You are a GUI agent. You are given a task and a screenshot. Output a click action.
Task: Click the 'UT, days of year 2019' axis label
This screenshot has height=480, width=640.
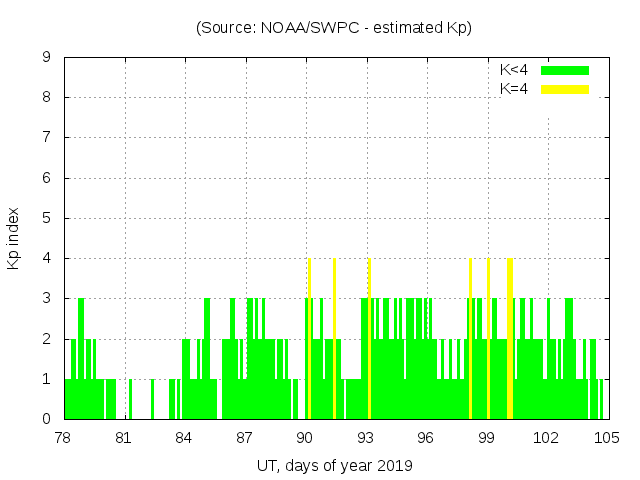334,465
